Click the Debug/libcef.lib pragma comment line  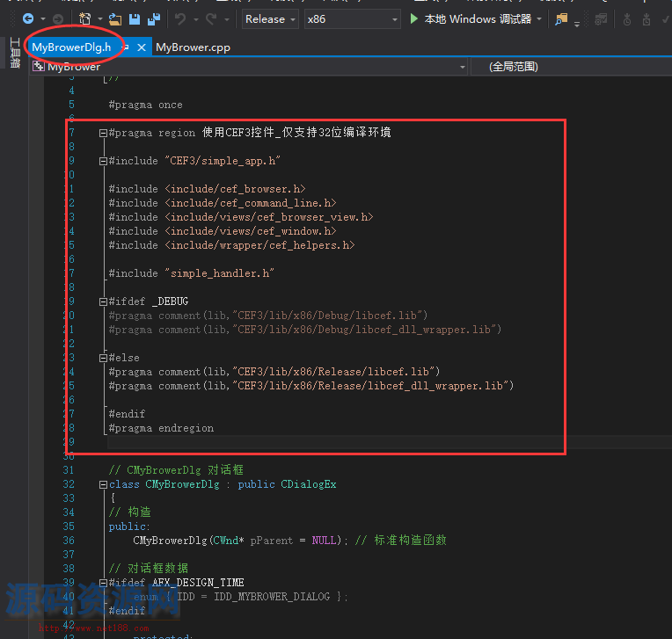[268, 316]
